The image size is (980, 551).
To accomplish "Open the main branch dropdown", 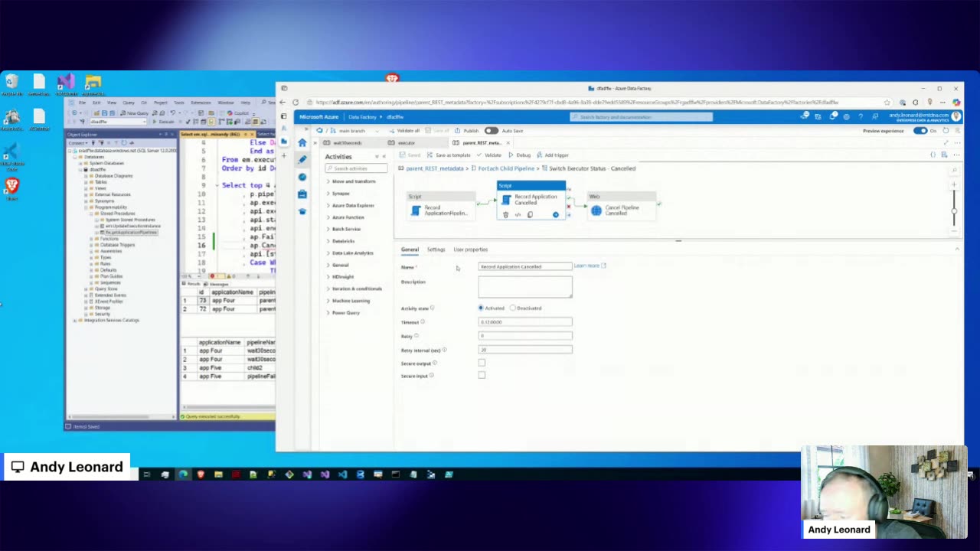I will click(354, 131).
